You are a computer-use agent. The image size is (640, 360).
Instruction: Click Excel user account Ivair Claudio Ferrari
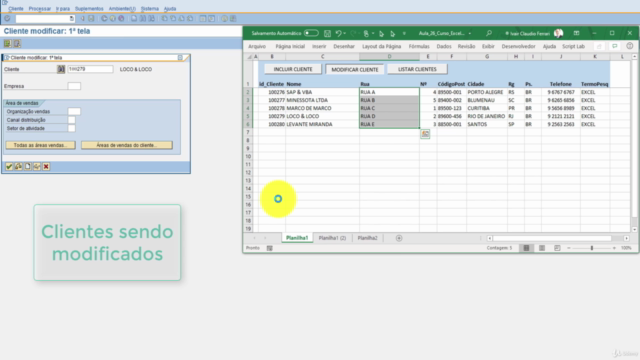[x=533, y=33]
